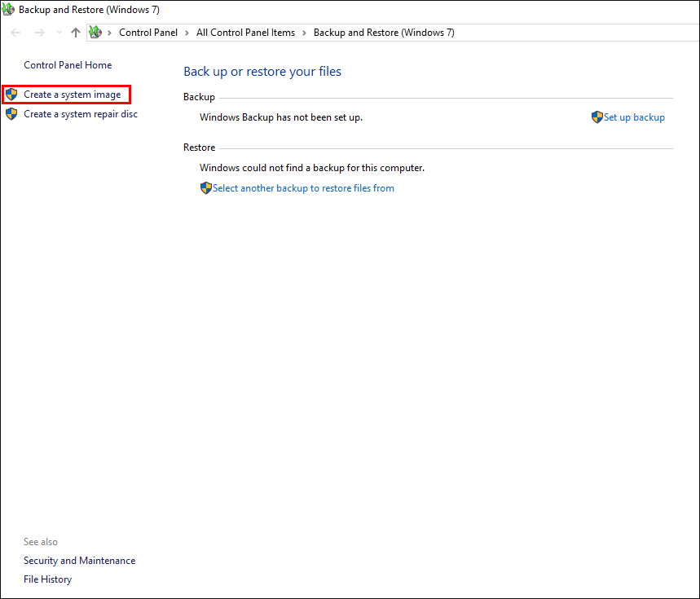The width and height of the screenshot is (700, 599).
Task: Select another backup to restore files from
Action: point(304,188)
